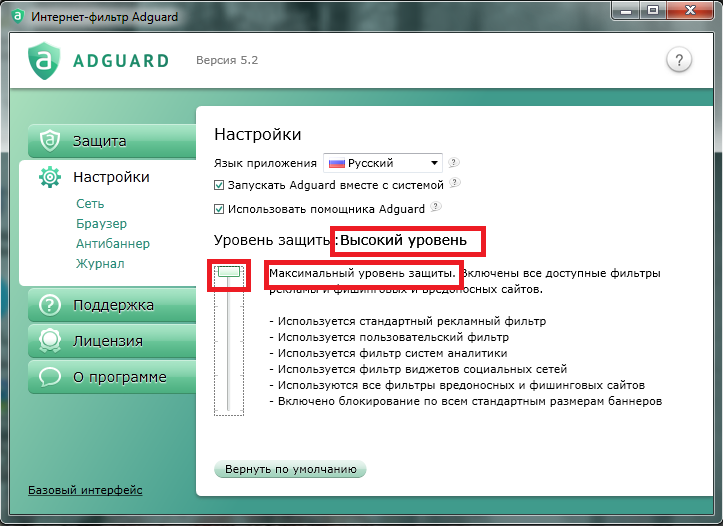The height and width of the screenshot is (526, 723).
Task: Click the Высокий уровень label
Action: 403,240
